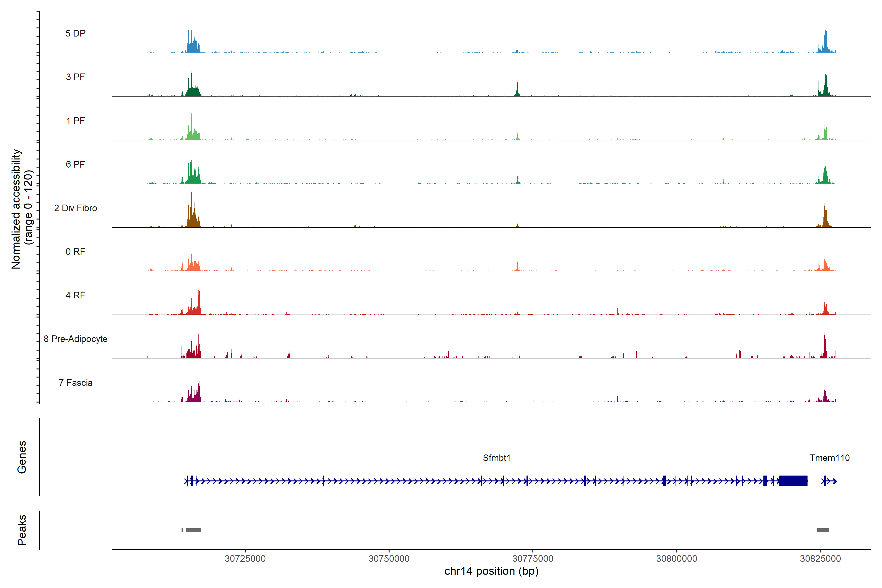Click the 5 DP track label
The image size is (882, 588).
point(75,33)
